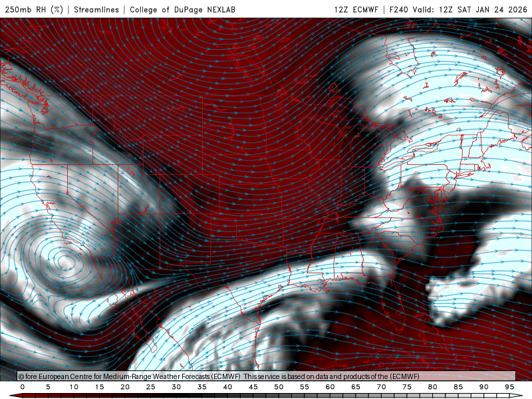Click the "College of DuPage NEXLAB" text
This screenshot has height=399, width=532.
(182, 10)
